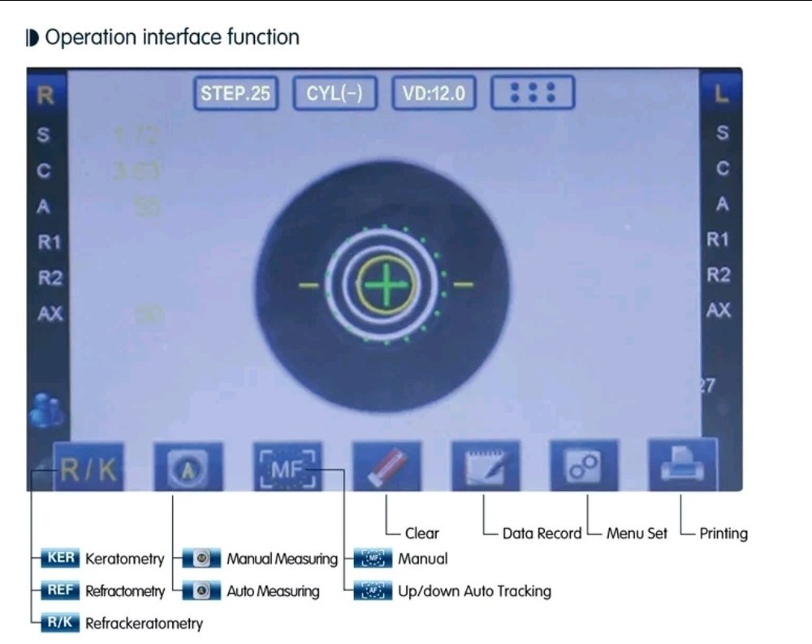
Task: Clear data with the eraser icon
Action: click(x=386, y=467)
